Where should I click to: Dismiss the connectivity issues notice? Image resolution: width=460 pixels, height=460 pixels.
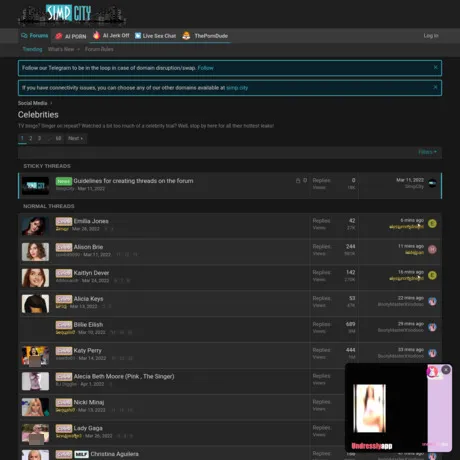(x=435, y=87)
